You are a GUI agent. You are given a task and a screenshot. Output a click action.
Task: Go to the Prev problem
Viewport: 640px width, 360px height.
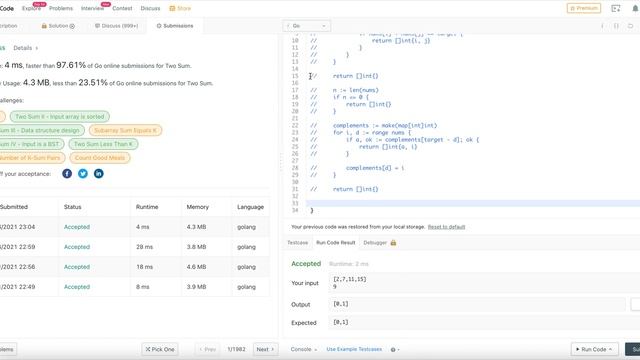point(208,349)
